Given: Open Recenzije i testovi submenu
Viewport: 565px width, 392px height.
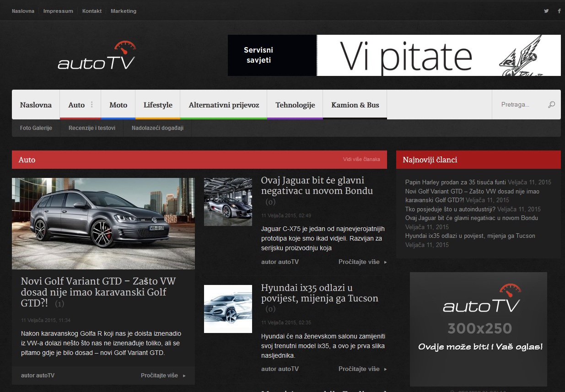Looking at the screenshot, I should pos(92,128).
